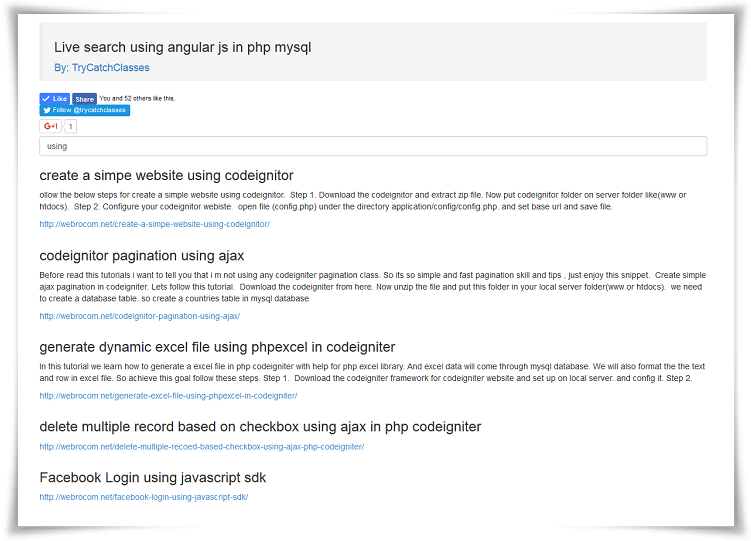Open the delete-multiple-recoed-based-checkbox URL
751x541 pixels.
pos(201,447)
